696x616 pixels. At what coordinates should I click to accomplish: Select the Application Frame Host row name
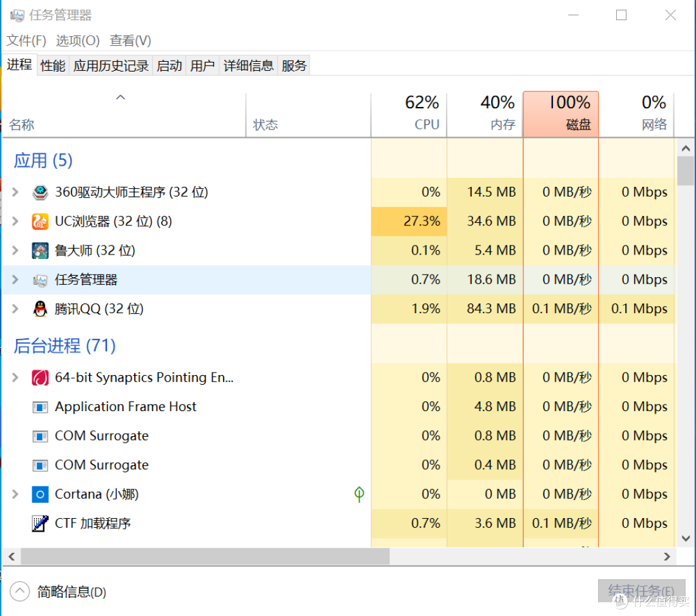125,407
